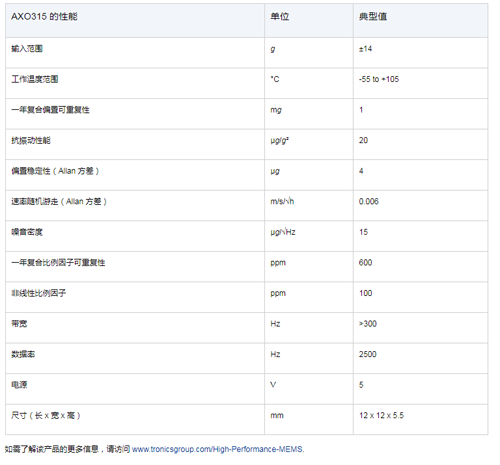Select the '数据率' row label
This screenshot has width=500, height=465.
click(23, 354)
